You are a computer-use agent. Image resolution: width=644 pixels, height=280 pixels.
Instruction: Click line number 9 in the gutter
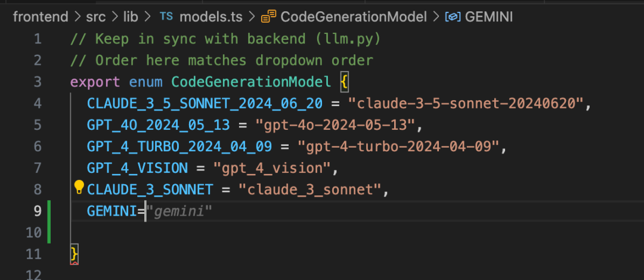tap(38, 211)
